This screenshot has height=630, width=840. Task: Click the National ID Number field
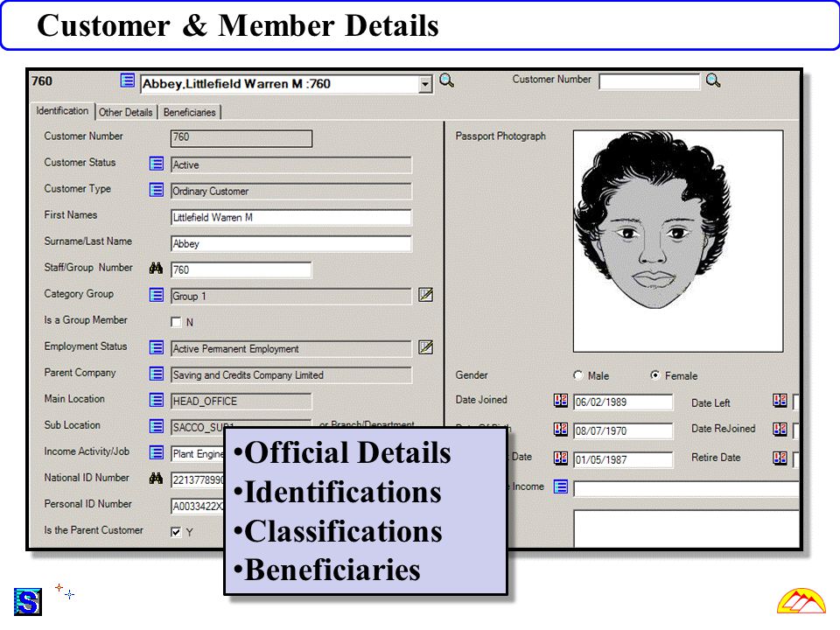pos(197,480)
